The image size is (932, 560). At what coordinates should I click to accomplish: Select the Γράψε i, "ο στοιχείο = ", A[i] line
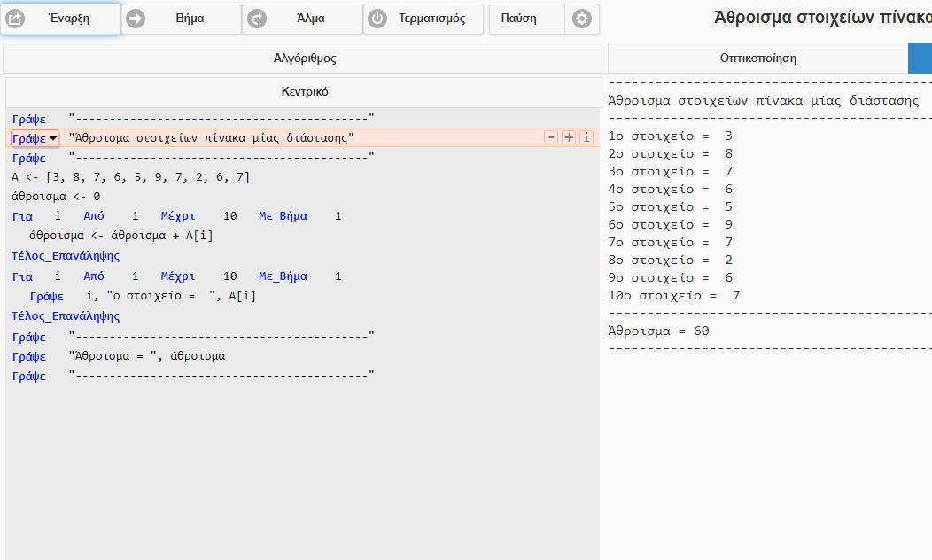143,295
